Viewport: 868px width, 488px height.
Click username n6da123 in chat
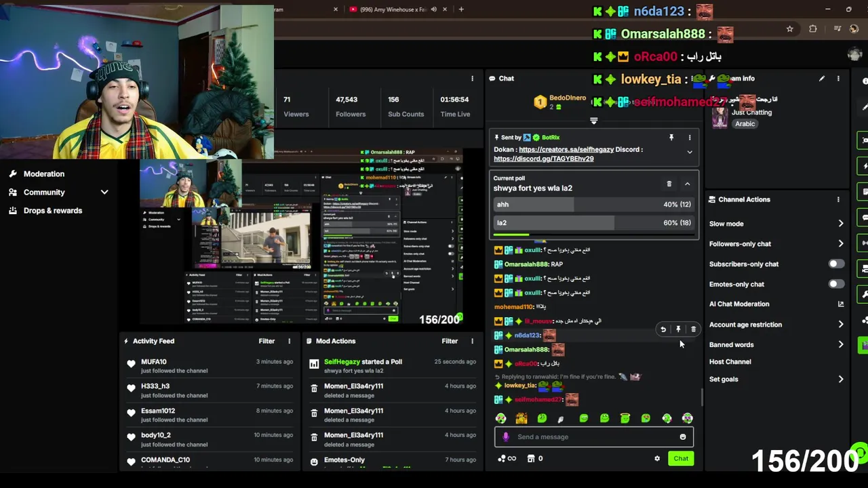tap(527, 335)
